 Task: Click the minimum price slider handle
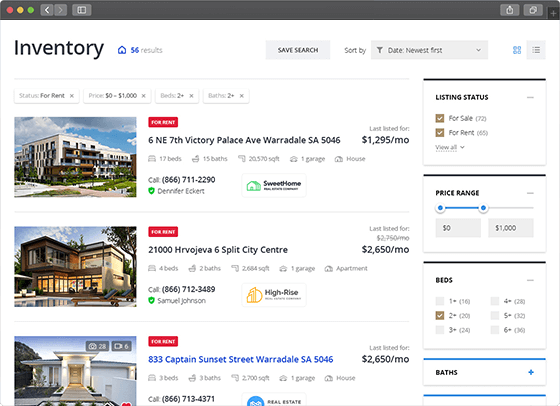point(440,208)
